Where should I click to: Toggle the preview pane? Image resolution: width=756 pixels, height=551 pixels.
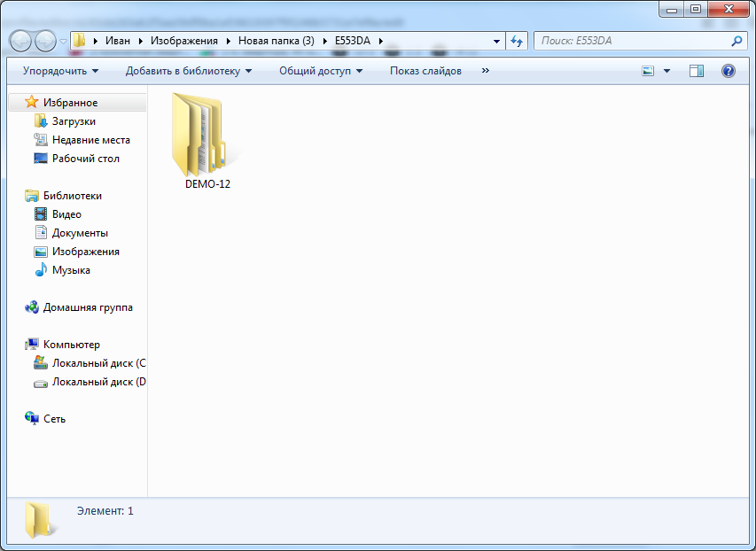tap(697, 71)
